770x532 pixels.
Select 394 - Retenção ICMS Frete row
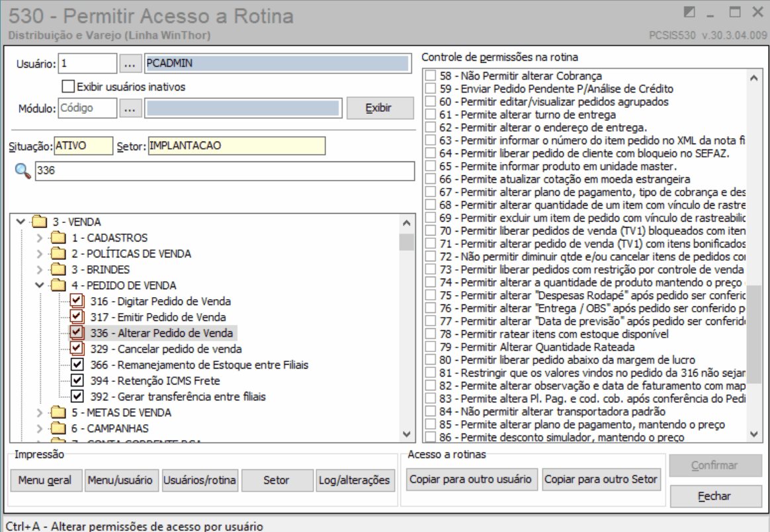(x=155, y=380)
